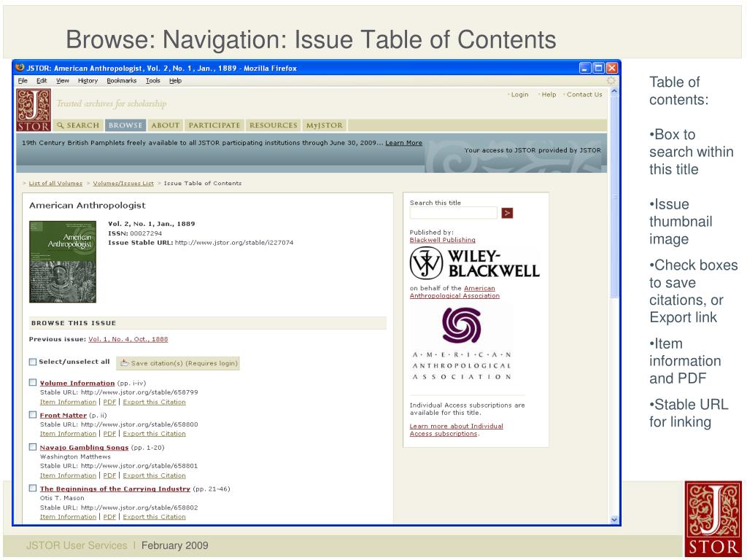Click the scrollbar up arrow

[614, 91]
